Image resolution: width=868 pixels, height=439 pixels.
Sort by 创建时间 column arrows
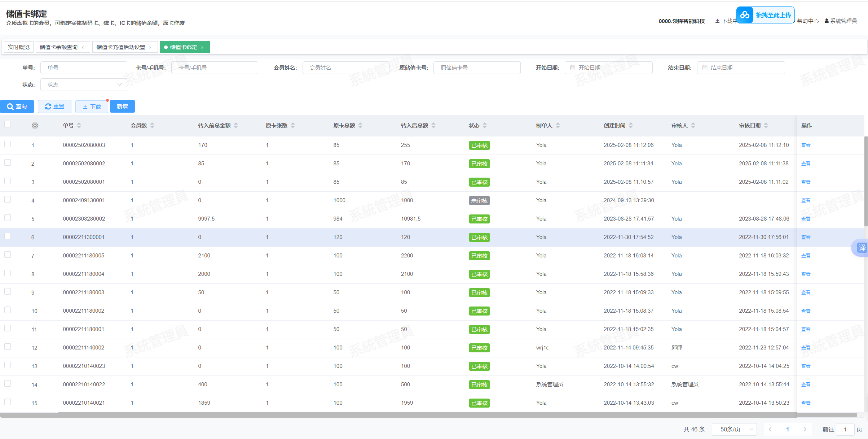pyautogui.click(x=631, y=126)
